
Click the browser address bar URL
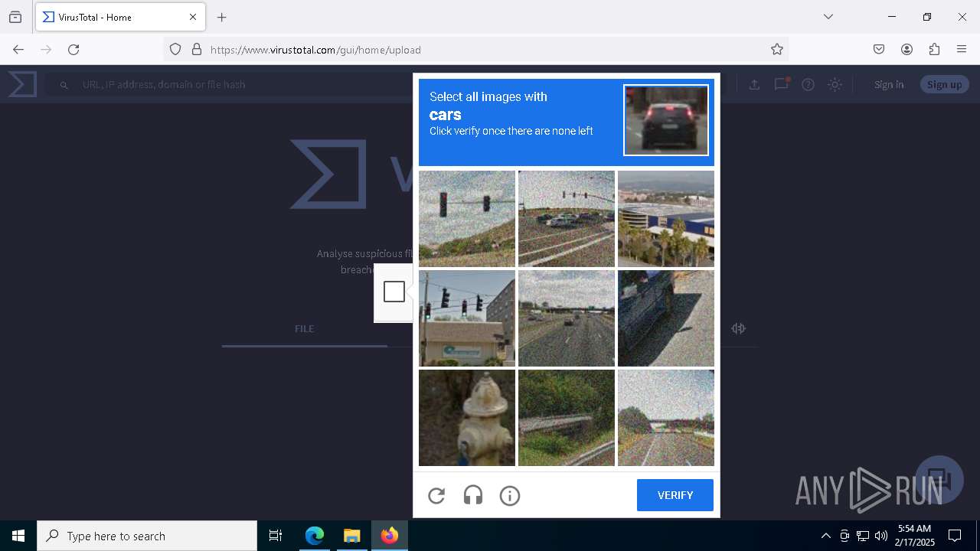[315, 50]
